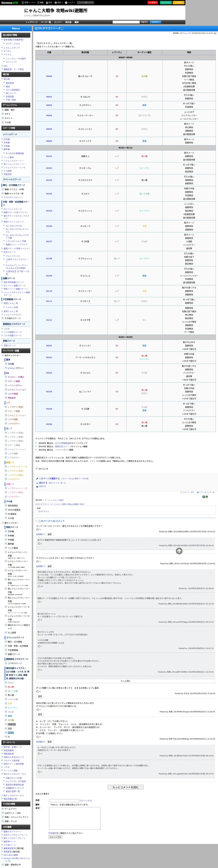Open the N112 egg number link
This screenshot has width=218, height=868.
[49, 320]
